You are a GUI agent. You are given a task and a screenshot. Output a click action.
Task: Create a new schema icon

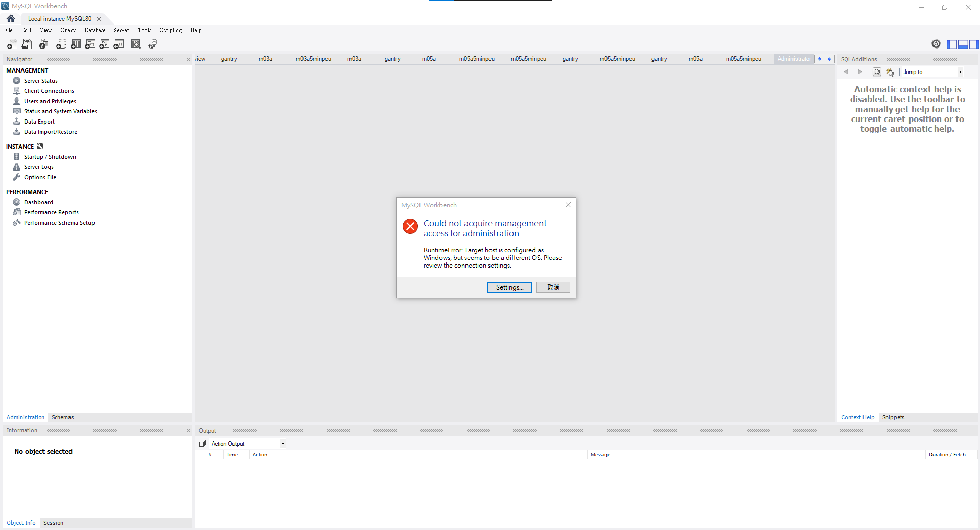click(61, 44)
